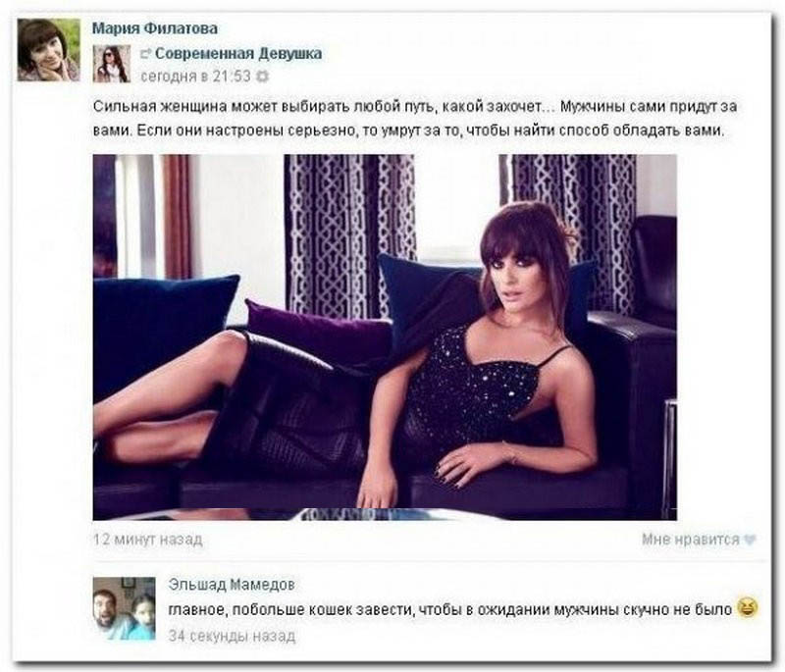Click the heart icon next to Мне нравится
The width and height of the screenshot is (785, 672).
point(750,540)
